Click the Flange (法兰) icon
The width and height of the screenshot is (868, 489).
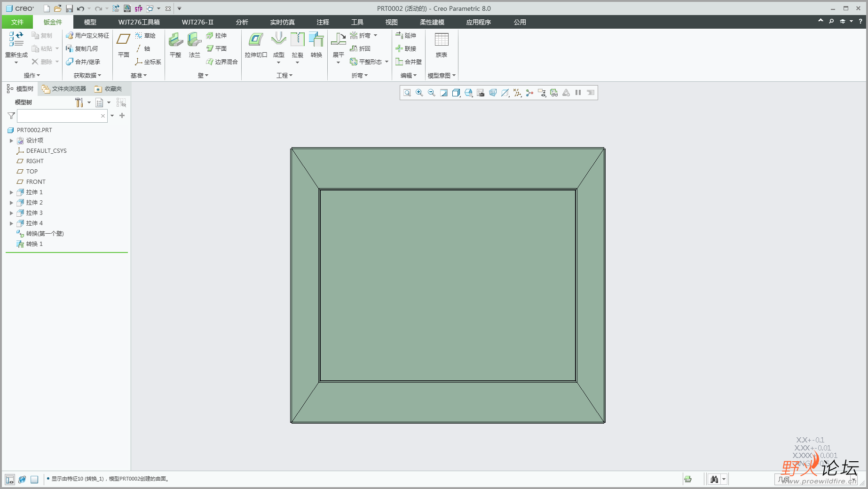click(194, 39)
